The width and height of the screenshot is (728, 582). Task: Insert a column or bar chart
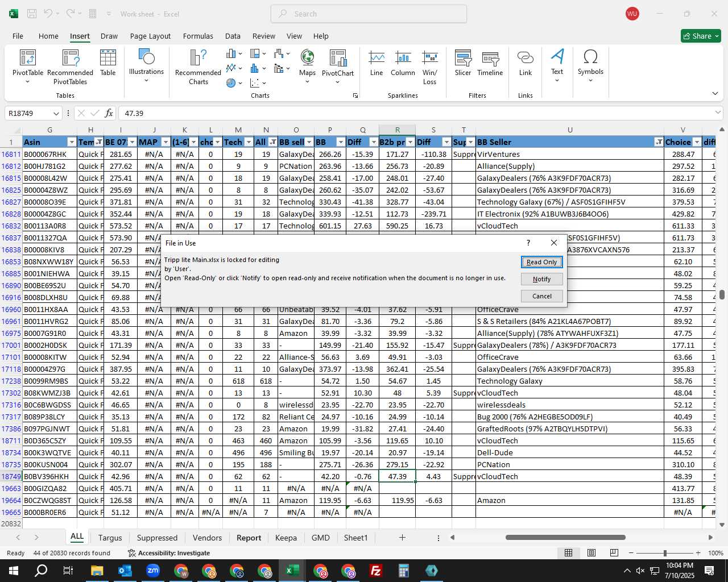click(234, 54)
